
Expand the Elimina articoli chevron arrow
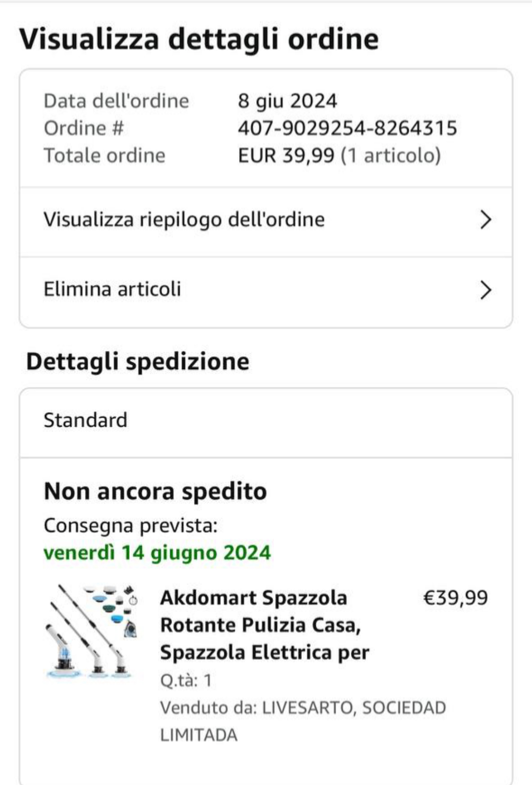[x=486, y=290]
